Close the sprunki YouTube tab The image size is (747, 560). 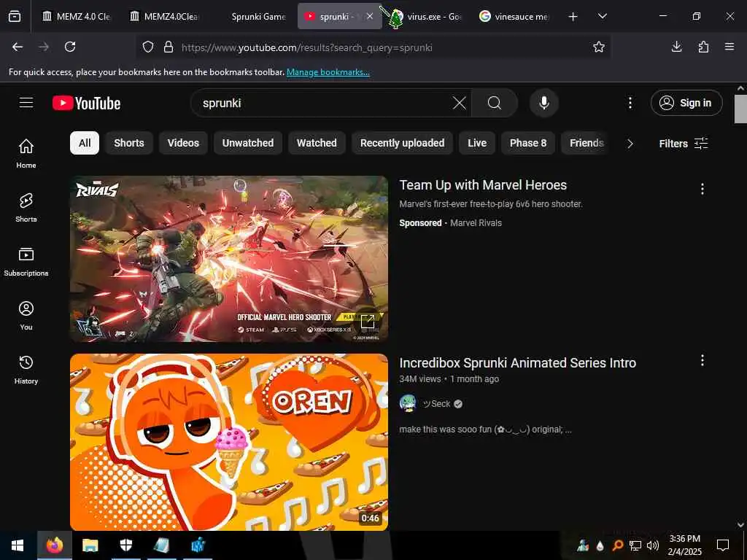[x=370, y=16]
